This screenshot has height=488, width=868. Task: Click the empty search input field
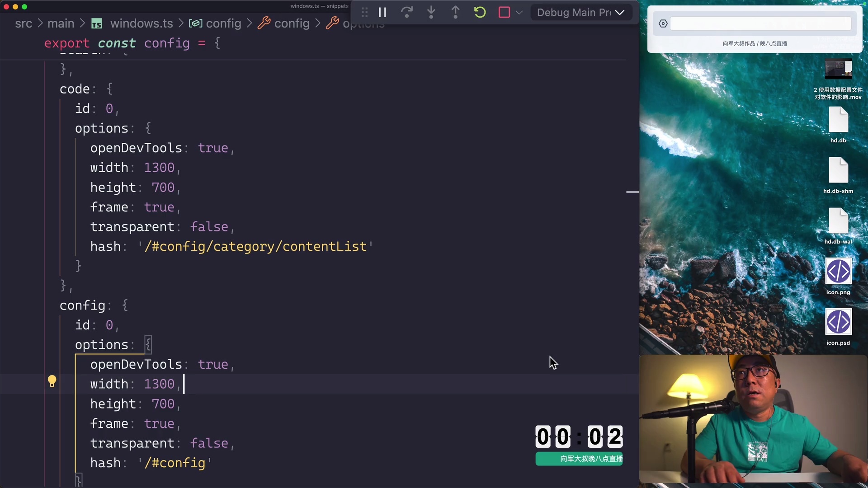[761, 23]
